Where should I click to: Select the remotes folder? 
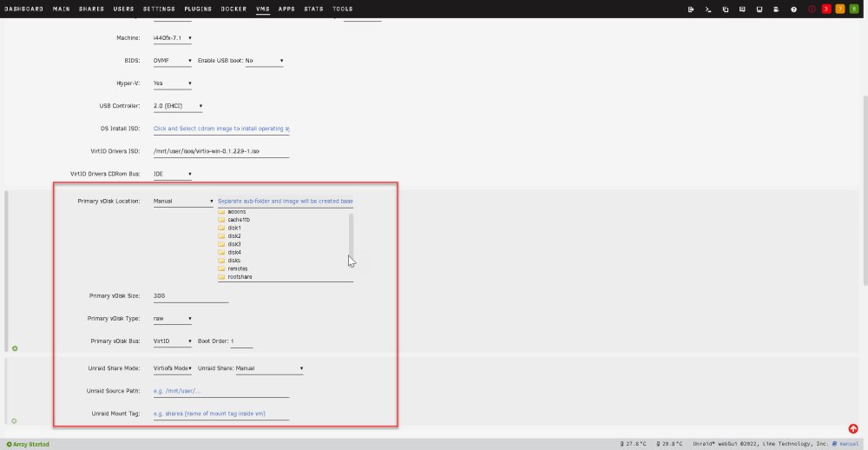[x=233, y=268]
